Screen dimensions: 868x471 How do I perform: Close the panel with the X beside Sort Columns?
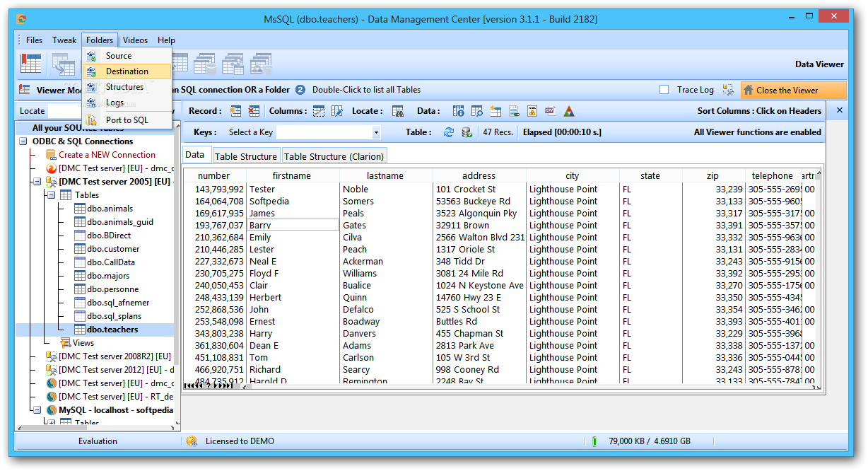(x=840, y=110)
